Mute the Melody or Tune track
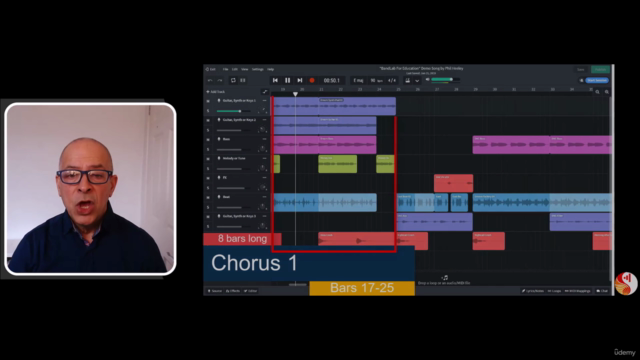Image resolution: width=640 pixels, height=360 pixels. tap(208, 158)
